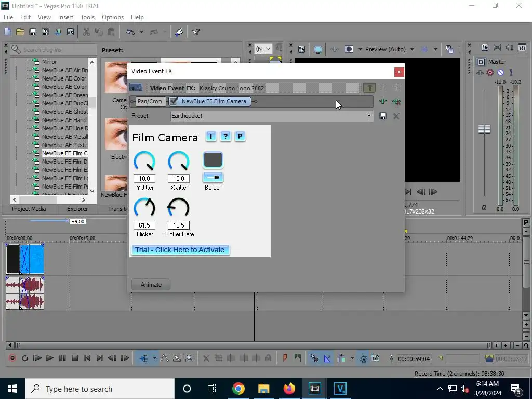532x399 pixels.
Task: Click Play From Start in transport bar
Action: (37, 358)
